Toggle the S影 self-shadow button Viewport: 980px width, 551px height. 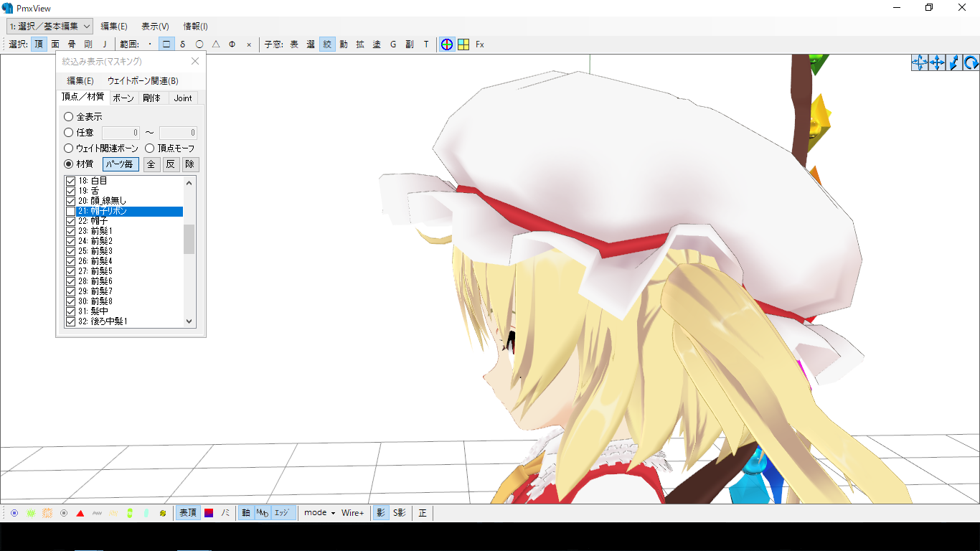[x=400, y=513]
